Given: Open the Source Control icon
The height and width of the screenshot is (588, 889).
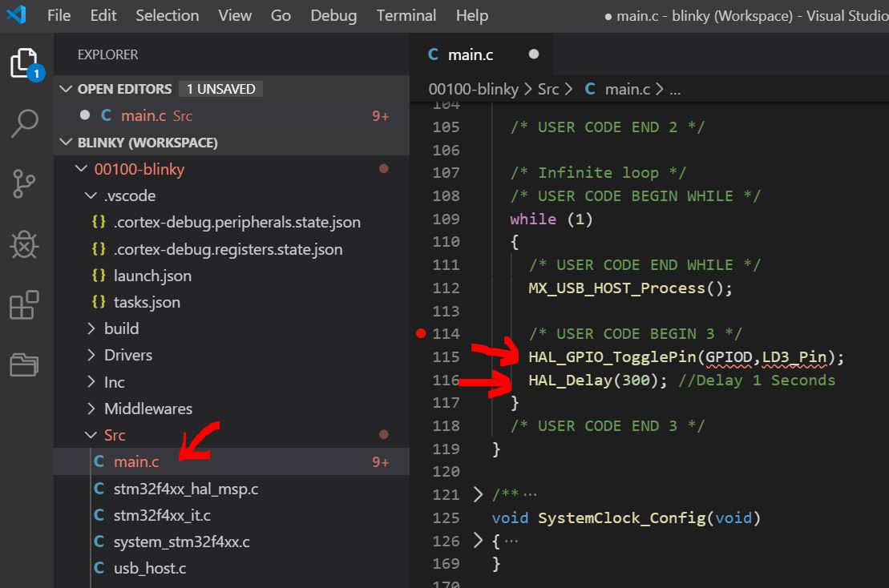Looking at the screenshot, I should tap(24, 184).
